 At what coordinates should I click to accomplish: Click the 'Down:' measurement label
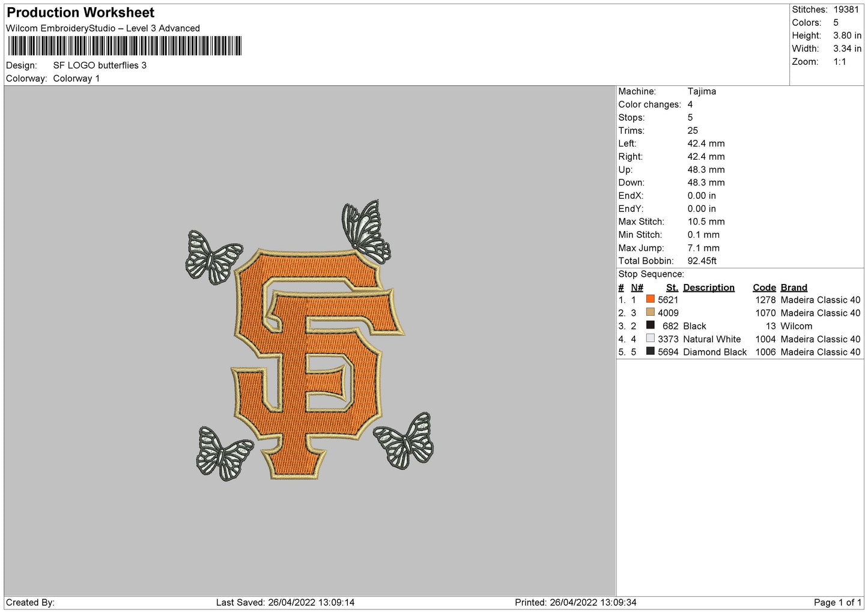click(631, 183)
